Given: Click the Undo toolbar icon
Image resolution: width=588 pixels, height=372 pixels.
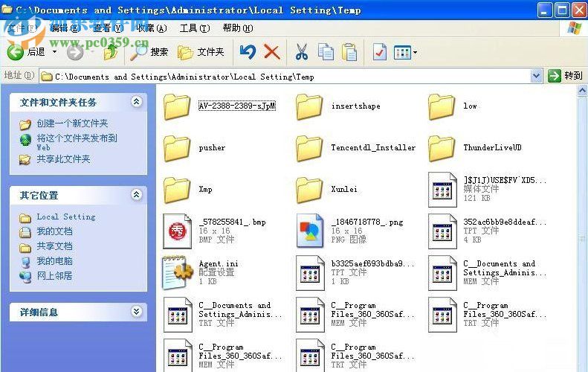Looking at the screenshot, I should pos(248,52).
